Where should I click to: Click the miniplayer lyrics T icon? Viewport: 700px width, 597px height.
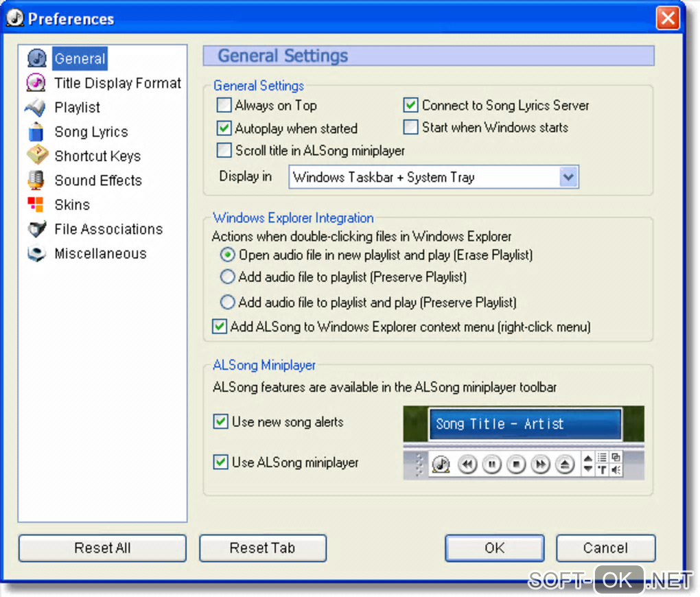603,470
